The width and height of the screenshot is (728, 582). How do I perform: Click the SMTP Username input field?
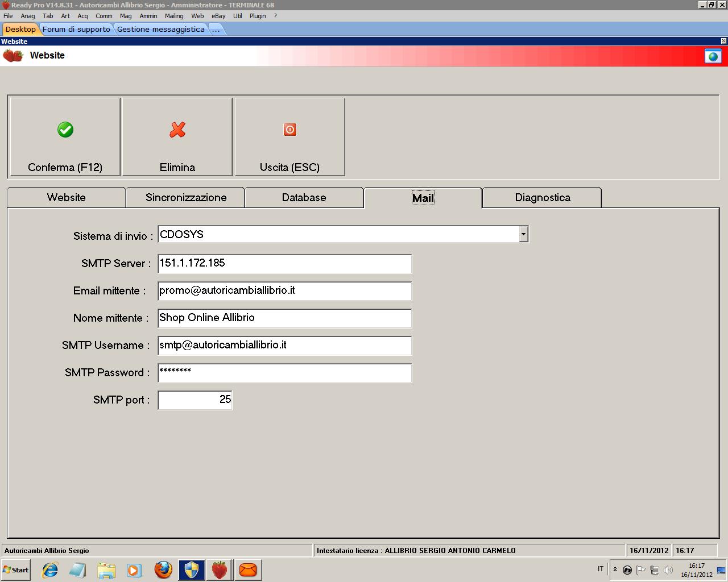pyautogui.click(x=284, y=346)
